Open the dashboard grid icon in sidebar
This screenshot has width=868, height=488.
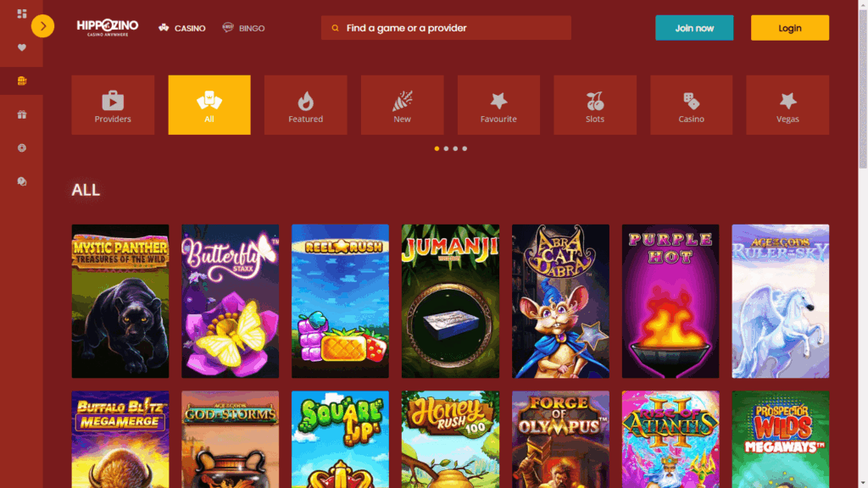click(x=21, y=14)
